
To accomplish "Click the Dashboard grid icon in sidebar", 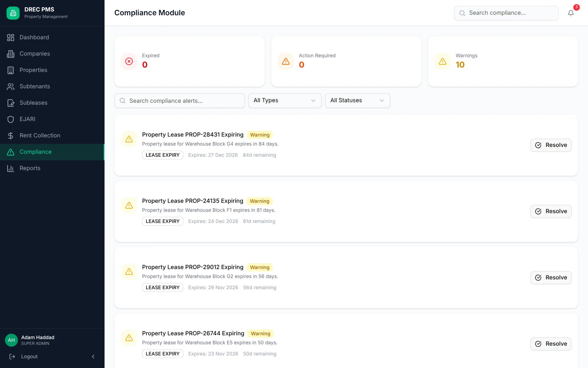I will pos(11,37).
